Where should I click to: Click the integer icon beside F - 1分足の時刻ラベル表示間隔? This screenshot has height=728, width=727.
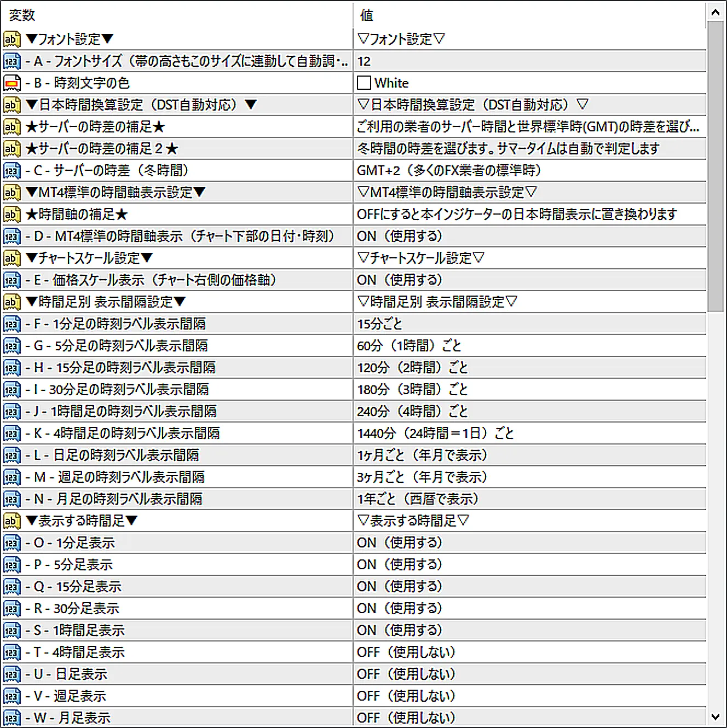pyautogui.click(x=12, y=324)
